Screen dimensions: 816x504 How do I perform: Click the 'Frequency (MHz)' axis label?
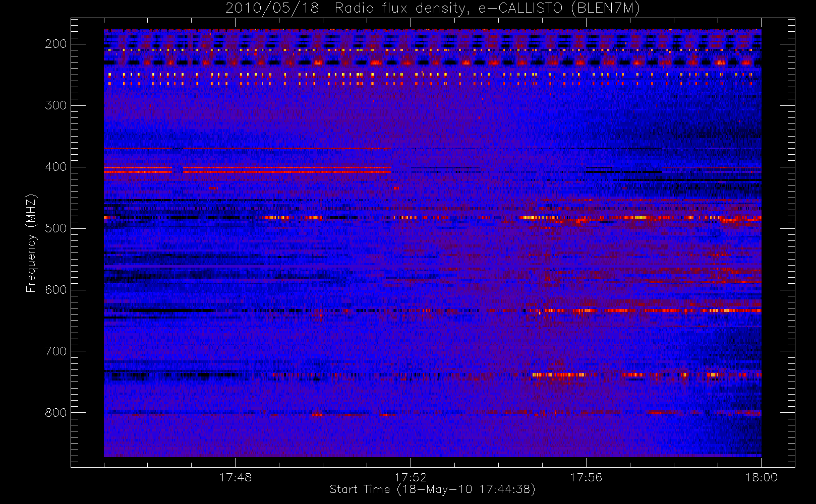(31, 243)
